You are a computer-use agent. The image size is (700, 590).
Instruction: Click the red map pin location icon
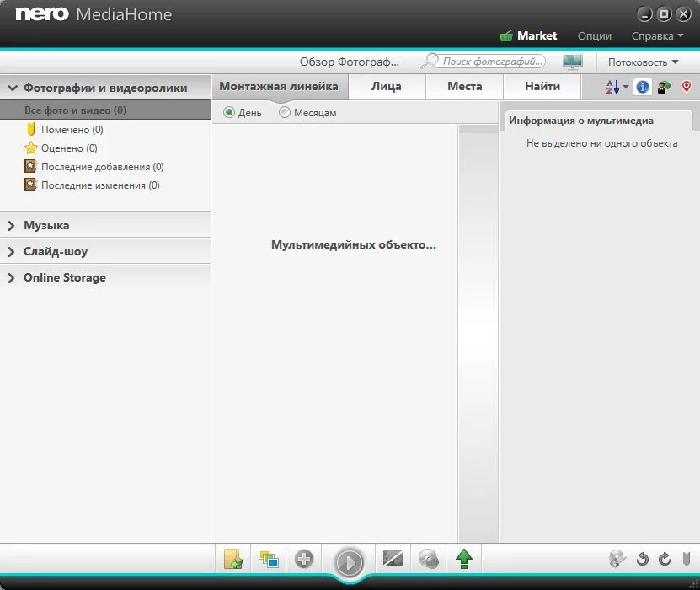[x=687, y=87]
